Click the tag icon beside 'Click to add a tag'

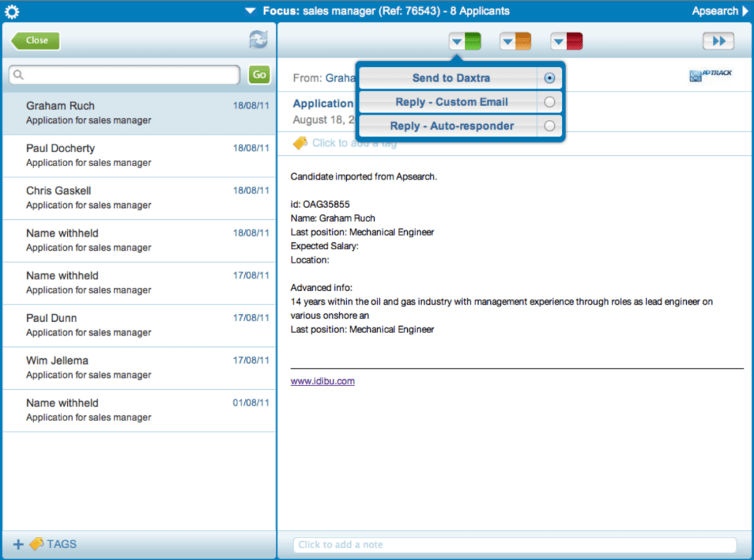coord(300,143)
